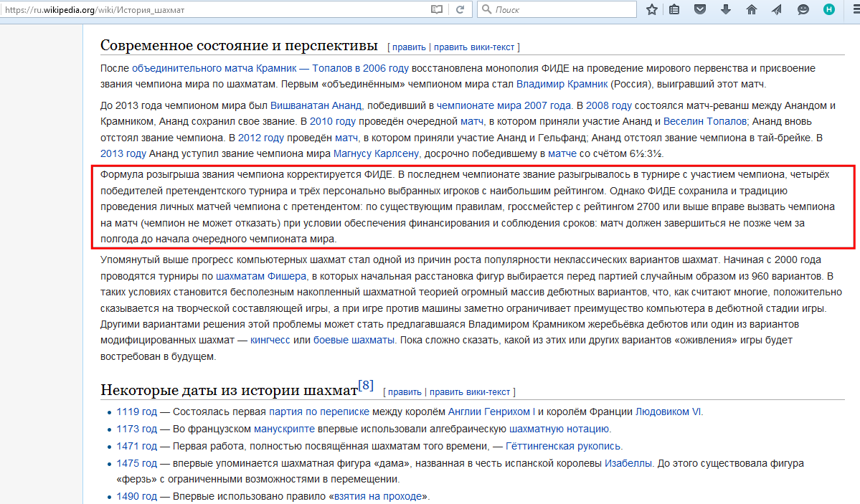The image size is (860, 504).
Task: Click the paragraph starting Упомянутый выше прогресс
Action: pyautogui.click(x=471, y=308)
